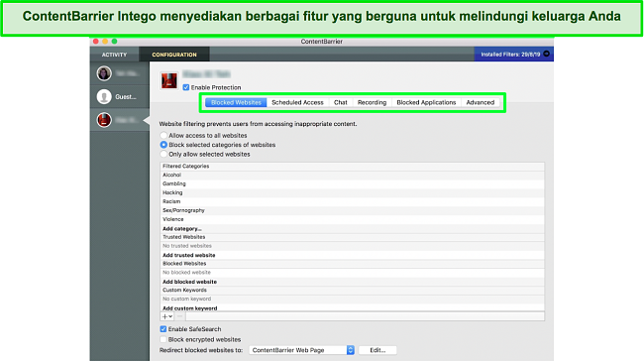The height and width of the screenshot is (362, 644).
Task: Click the No custom keyword row
Action: tap(352, 300)
